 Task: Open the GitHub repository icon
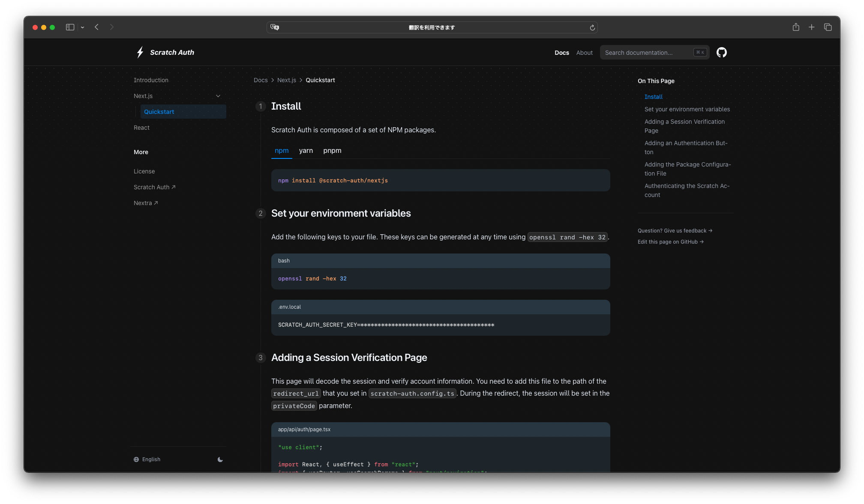tap(722, 52)
